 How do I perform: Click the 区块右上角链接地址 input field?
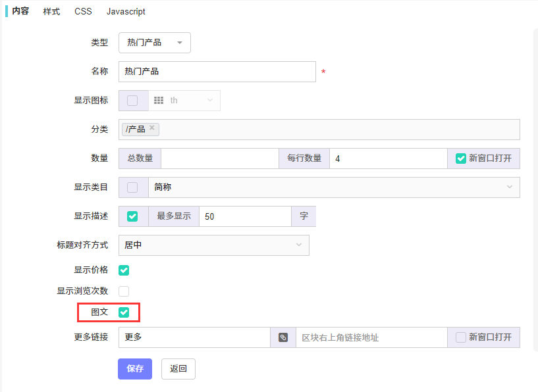371,337
